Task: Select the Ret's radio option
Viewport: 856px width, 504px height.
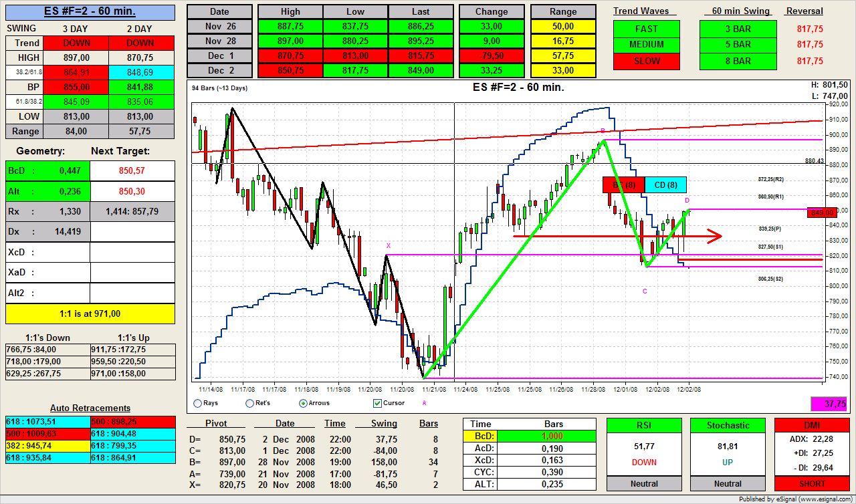Action: (250, 403)
